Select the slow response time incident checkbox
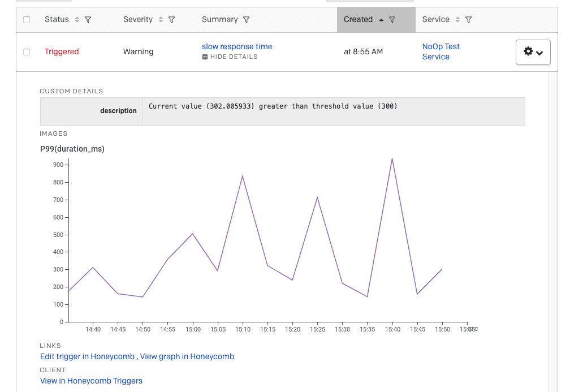570x392 pixels. point(27,52)
